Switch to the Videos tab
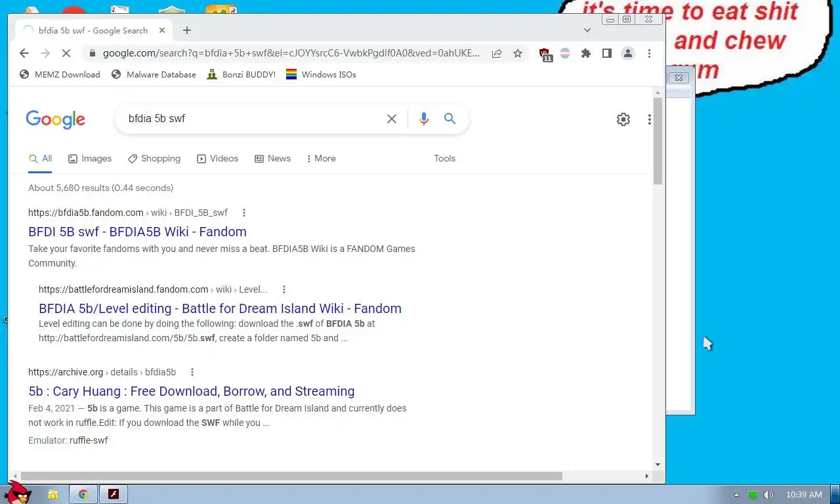 coord(217,159)
